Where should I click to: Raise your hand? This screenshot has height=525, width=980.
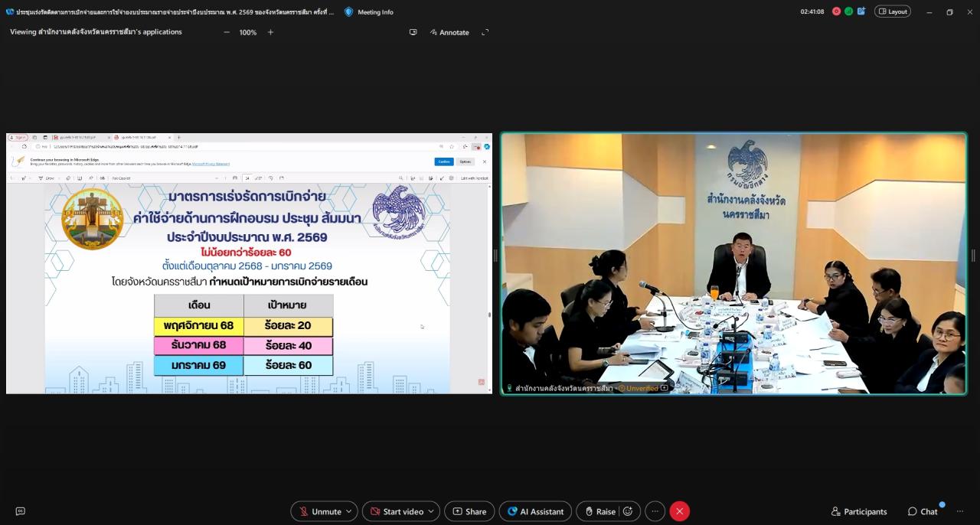(x=599, y=511)
